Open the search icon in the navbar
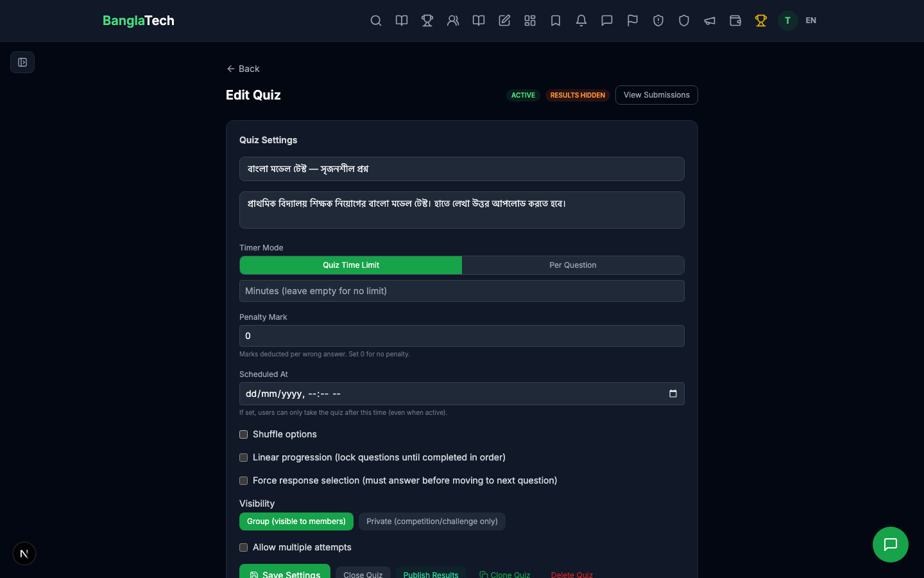This screenshot has height=578, width=924. click(376, 21)
